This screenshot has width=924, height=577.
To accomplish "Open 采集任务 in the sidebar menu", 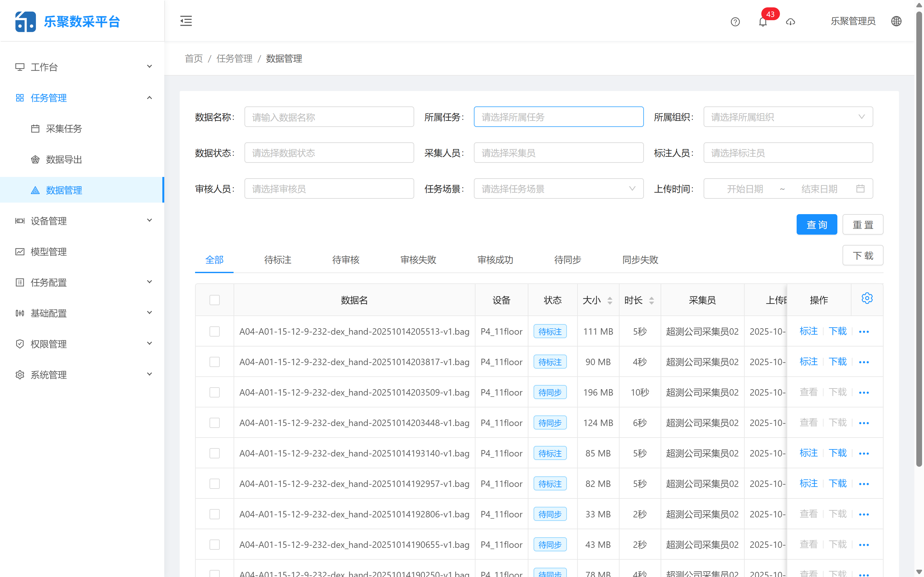I will pos(64,129).
